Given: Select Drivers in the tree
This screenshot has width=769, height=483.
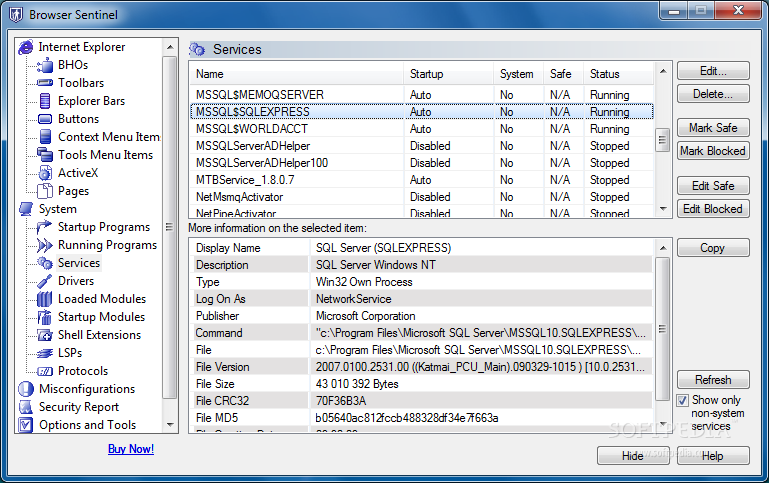Looking at the screenshot, I should 76,281.
